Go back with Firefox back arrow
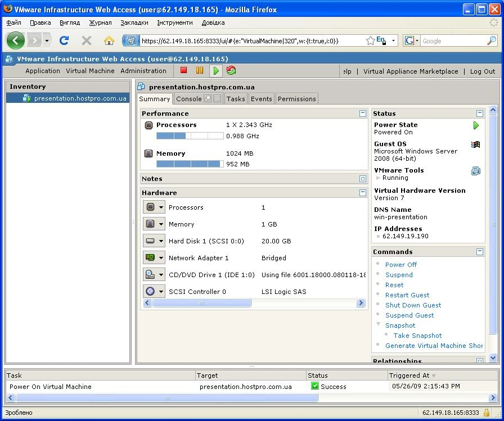504x421 pixels. click(x=15, y=41)
